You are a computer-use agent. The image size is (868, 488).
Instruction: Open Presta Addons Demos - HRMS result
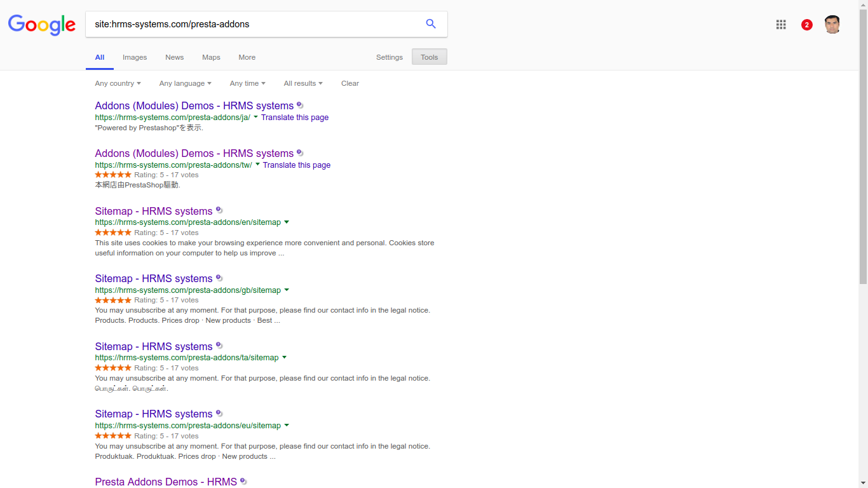click(x=166, y=482)
